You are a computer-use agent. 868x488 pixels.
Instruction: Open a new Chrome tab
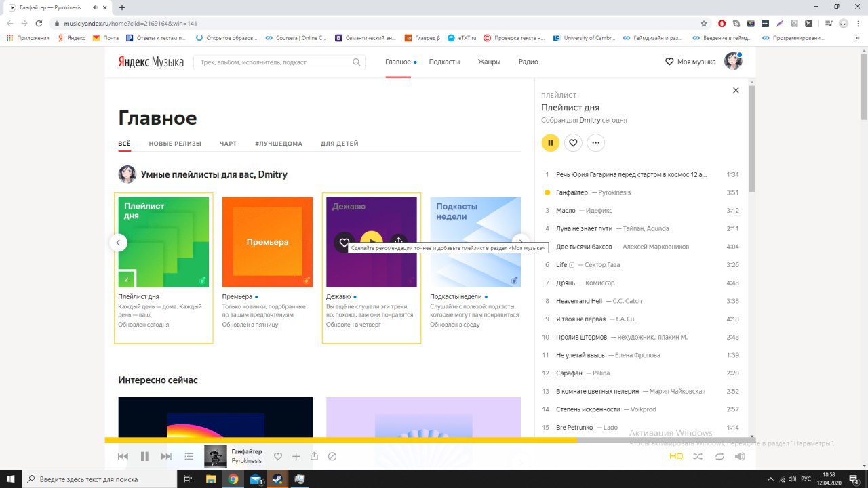coord(122,7)
